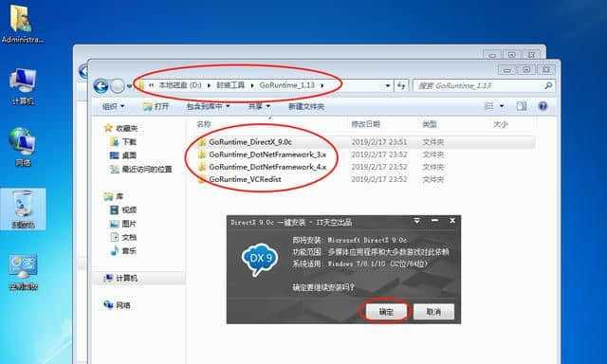Screen dimensions: 607x364
Task: Select 下载 in the favorites sidebar
Action: point(123,141)
